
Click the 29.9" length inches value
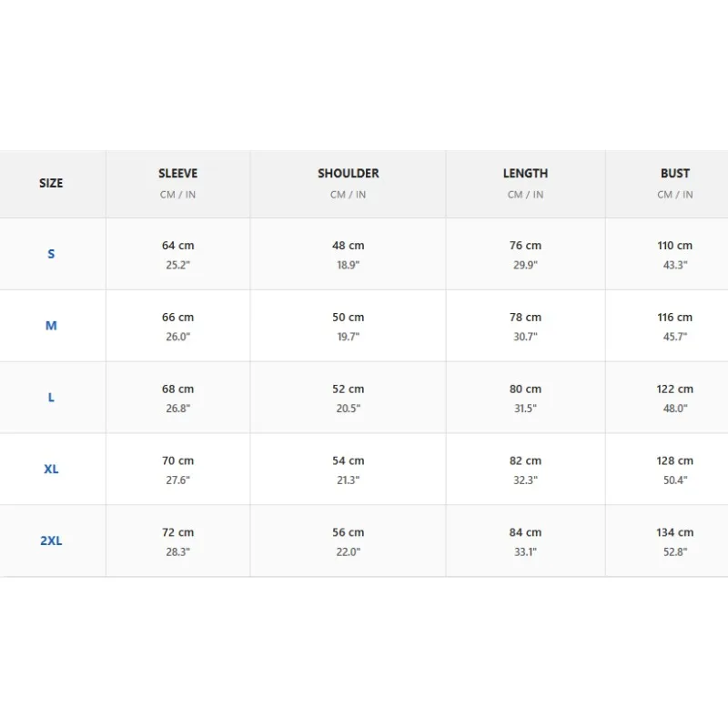point(525,265)
